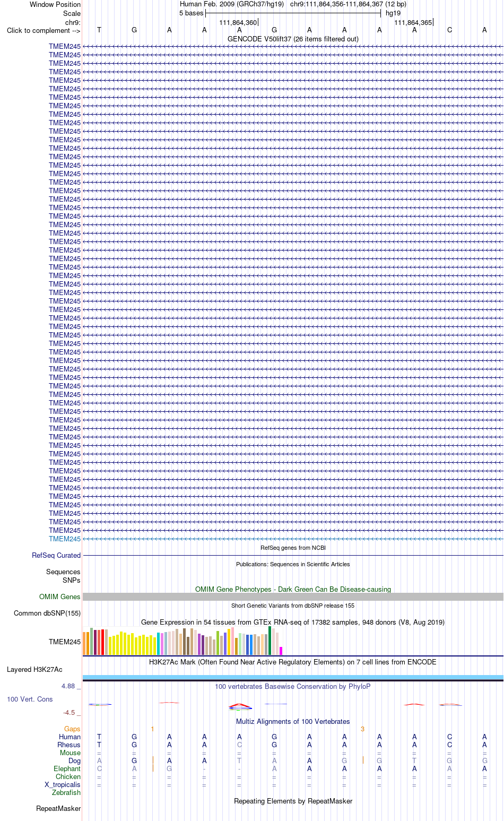Click the 'Scale' track label

pos(72,13)
